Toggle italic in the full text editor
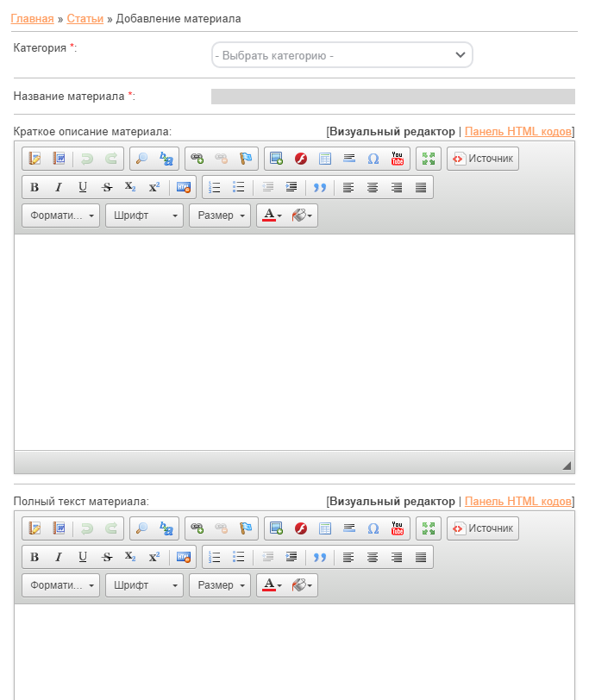 (x=59, y=557)
